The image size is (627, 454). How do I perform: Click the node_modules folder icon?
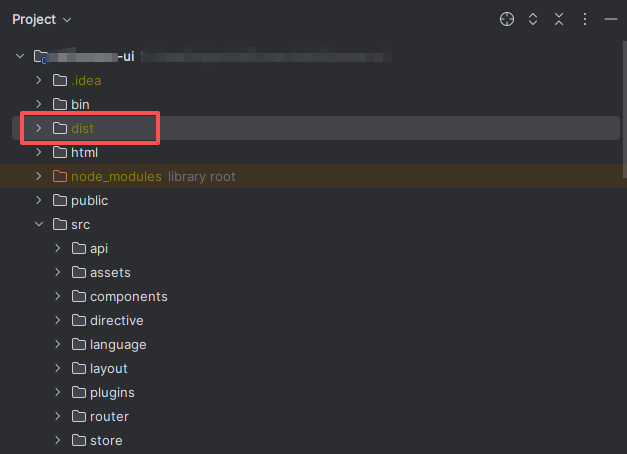(60, 176)
